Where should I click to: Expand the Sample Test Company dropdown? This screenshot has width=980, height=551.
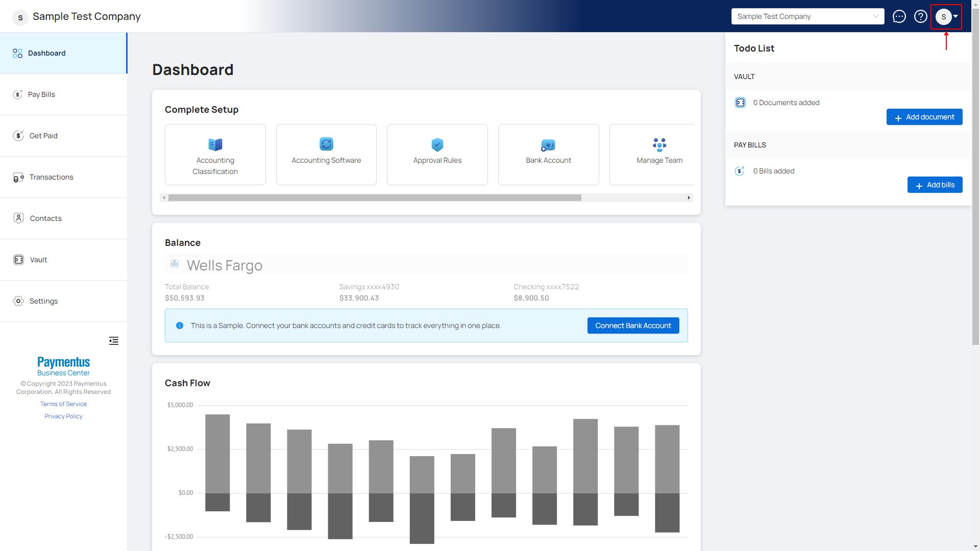[x=807, y=16]
